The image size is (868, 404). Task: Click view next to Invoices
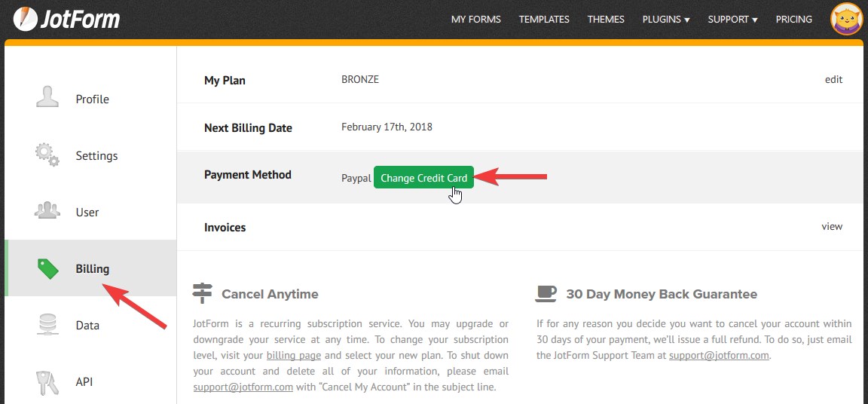pyautogui.click(x=832, y=226)
